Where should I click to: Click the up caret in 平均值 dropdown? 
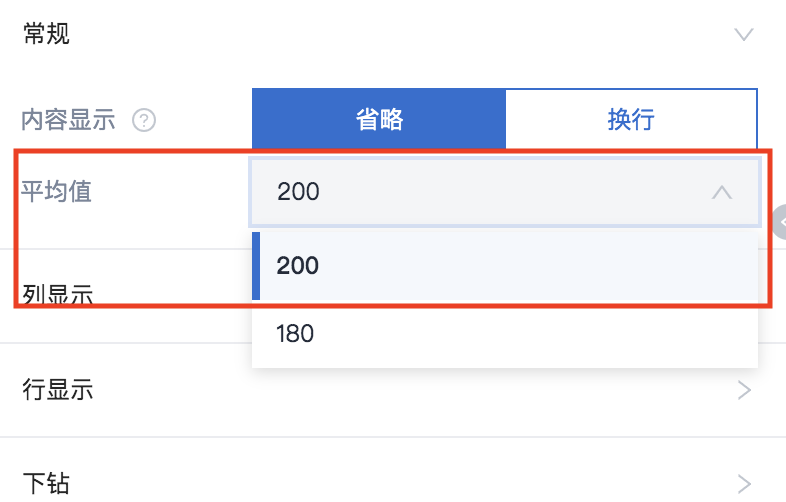tap(722, 192)
